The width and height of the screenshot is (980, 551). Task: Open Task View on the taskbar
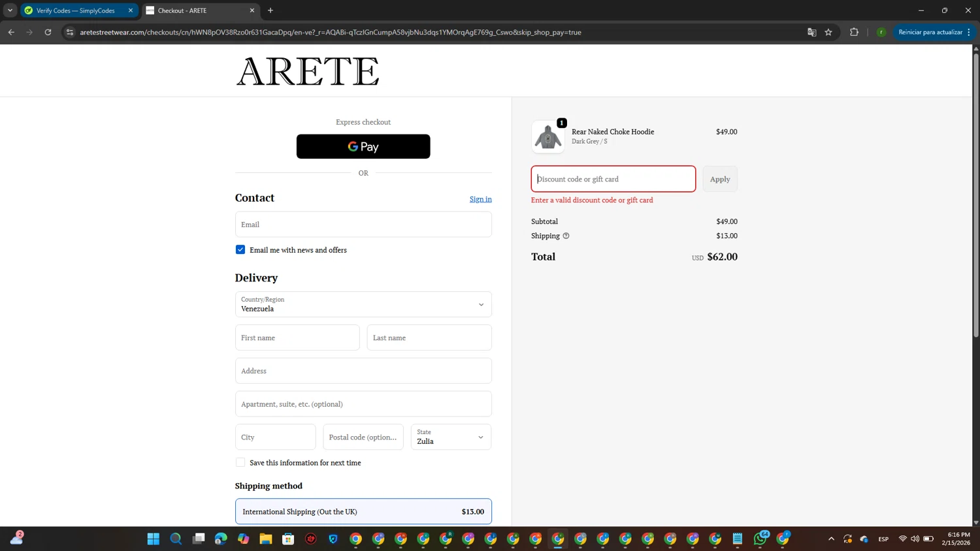tap(199, 539)
